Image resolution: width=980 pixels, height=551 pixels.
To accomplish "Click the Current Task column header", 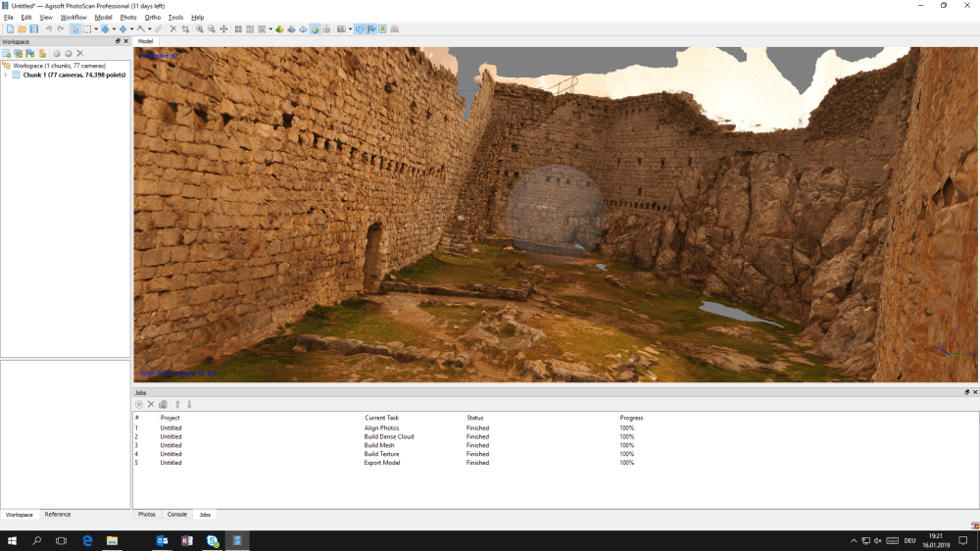I will tap(380, 418).
